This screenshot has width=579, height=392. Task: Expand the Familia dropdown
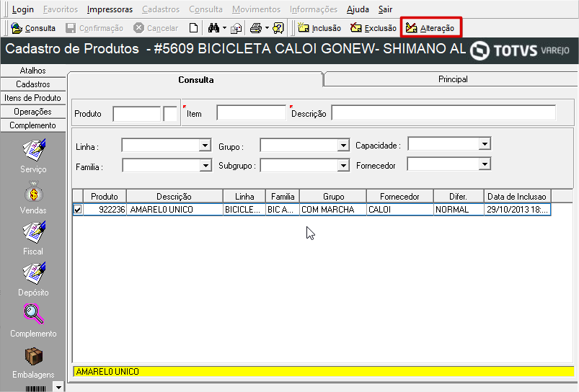point(205,165)
